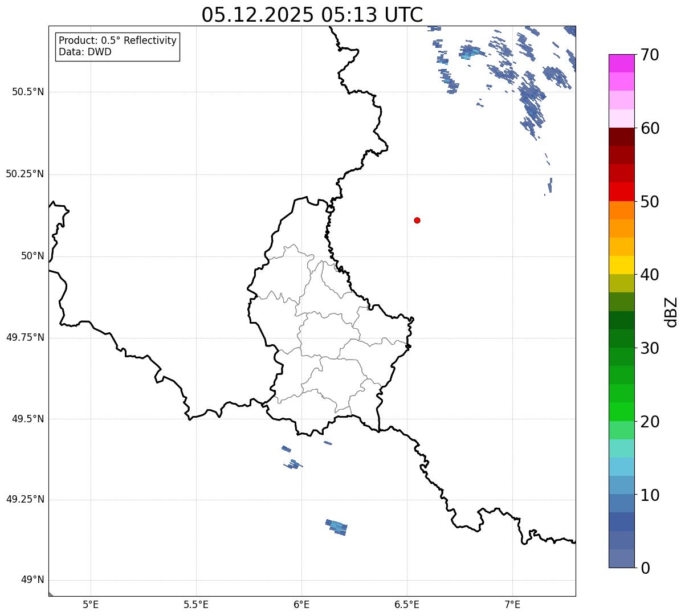Screen dimensions: 685x616
Task: Click the red station marker dot
Action: [x=417, y=220]
